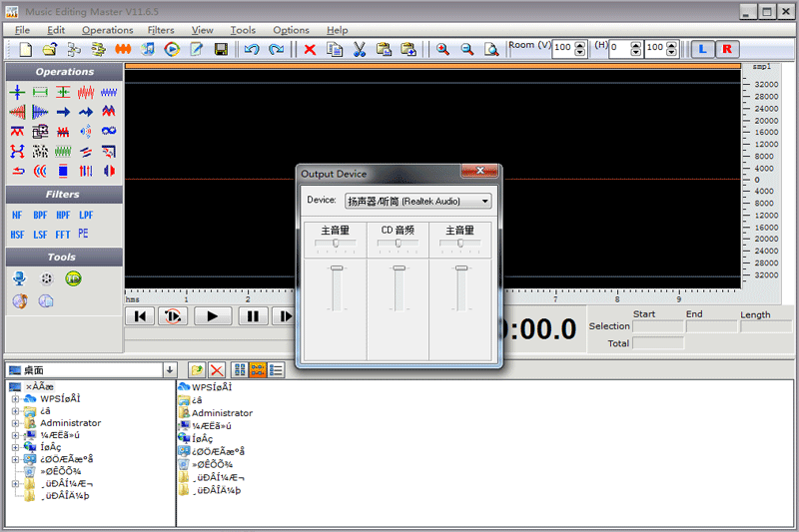Click the red X in file browser toolbar

pyautogui.click(x=217, y=370)
